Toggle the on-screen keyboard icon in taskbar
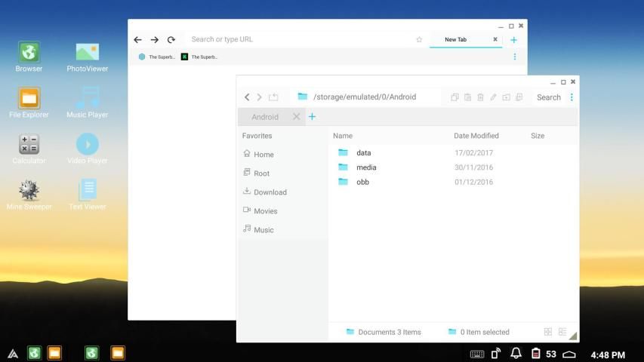The width and height of the screenshot is (644, 362). [477, 354]
